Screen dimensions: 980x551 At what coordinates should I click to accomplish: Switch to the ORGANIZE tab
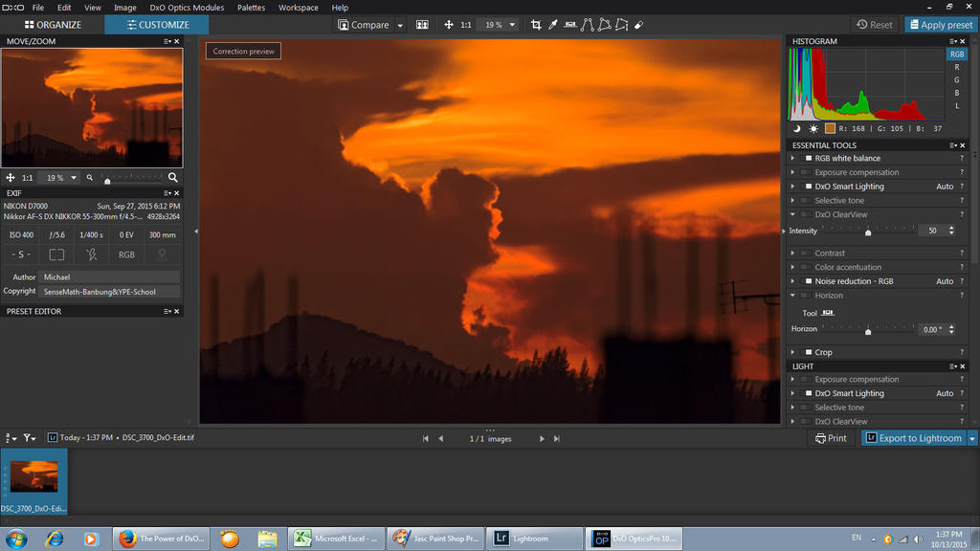(52, 25)
